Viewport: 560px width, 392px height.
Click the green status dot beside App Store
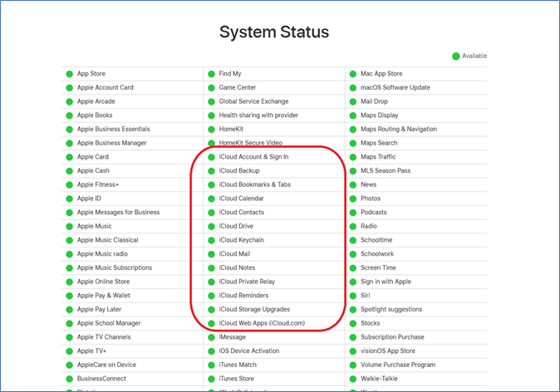pyautogui.click(x=70, y=74)
